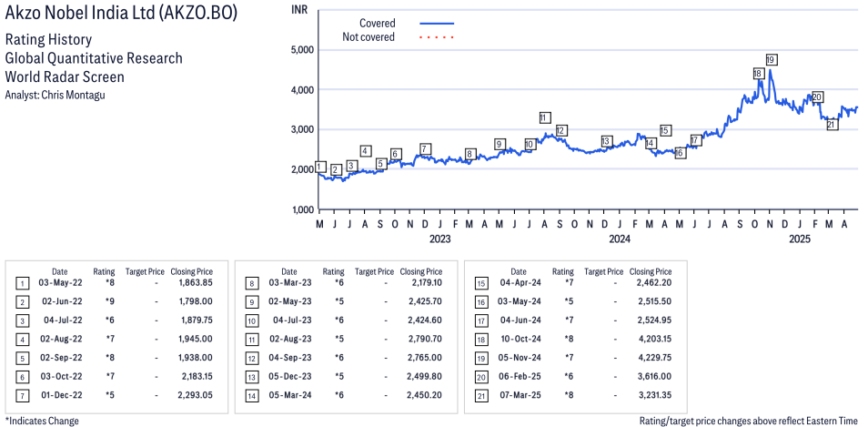The width and height of the screenshot is (868, 427).
Task: Click the INR axis label
Action: coord(299,9)
